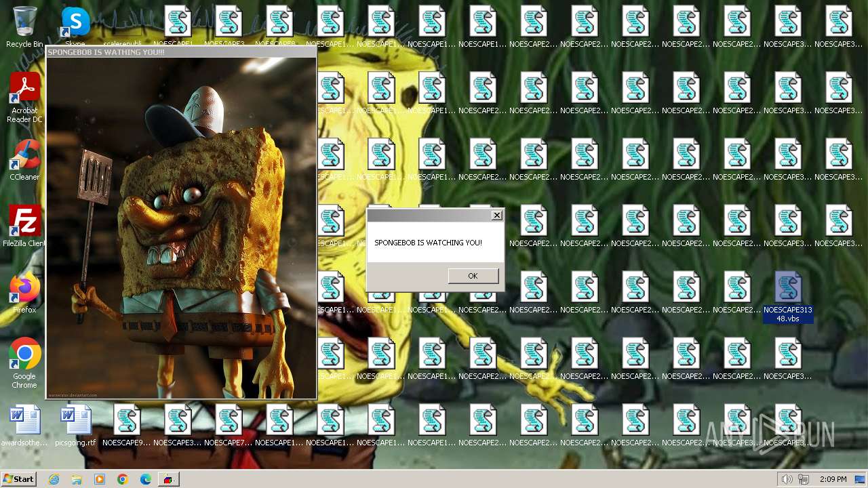Select the NOESCAPE8 script icon in the top row
This screenshot has height=488, width=868.
[279, 26]
